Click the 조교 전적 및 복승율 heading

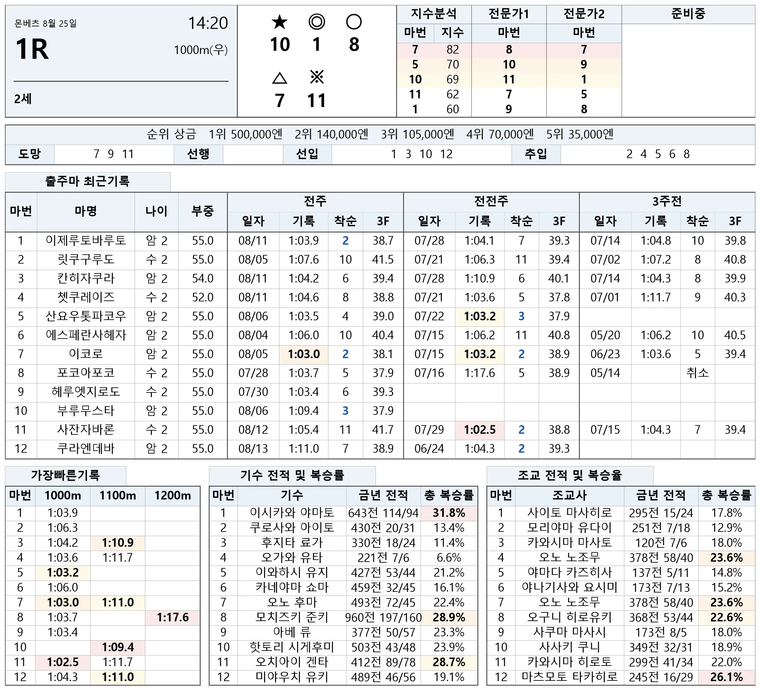(570, 475)
